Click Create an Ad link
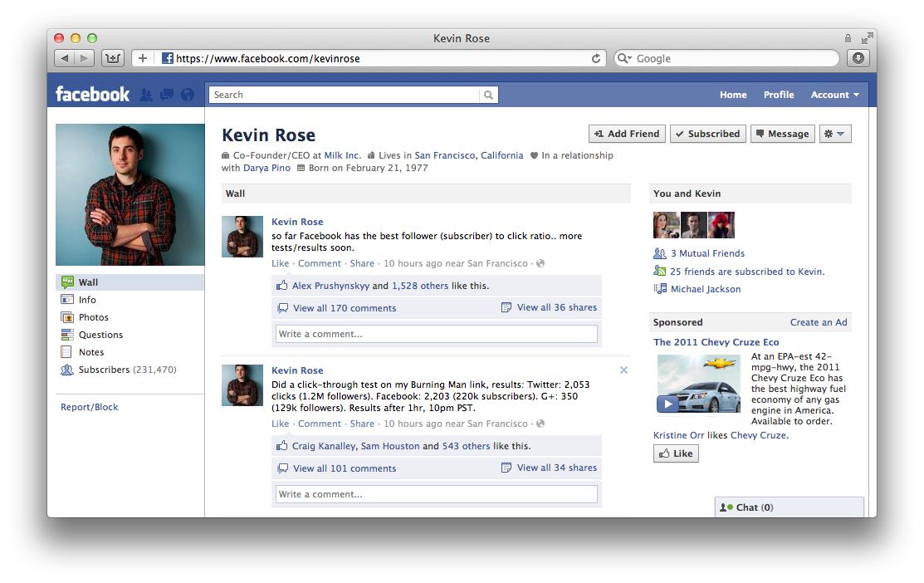This screenshot has width=924, height=583. 819,322
